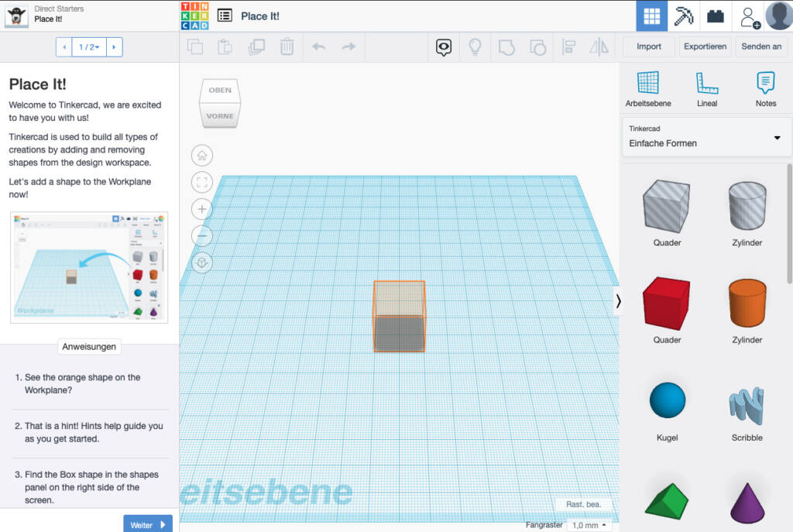Collapse the shapes panel chevron arrow

point(618,301)
